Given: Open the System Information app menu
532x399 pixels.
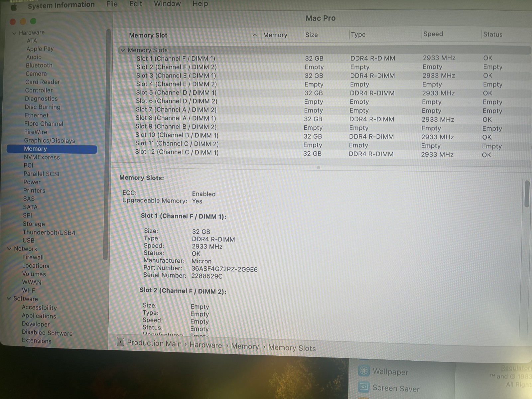Looking at the screenshot, I should click(x=61, y=5).
